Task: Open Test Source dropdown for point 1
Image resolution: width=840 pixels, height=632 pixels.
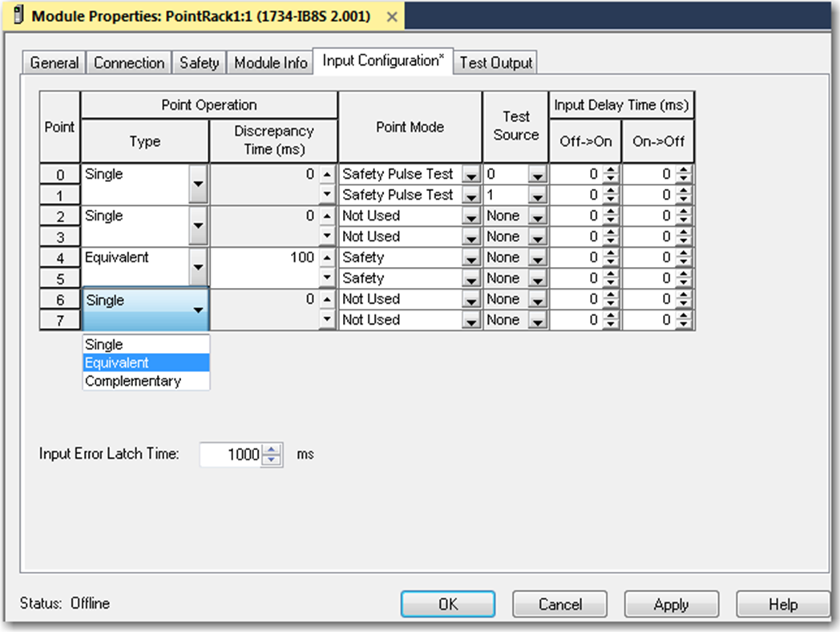Action: [537, 196]
